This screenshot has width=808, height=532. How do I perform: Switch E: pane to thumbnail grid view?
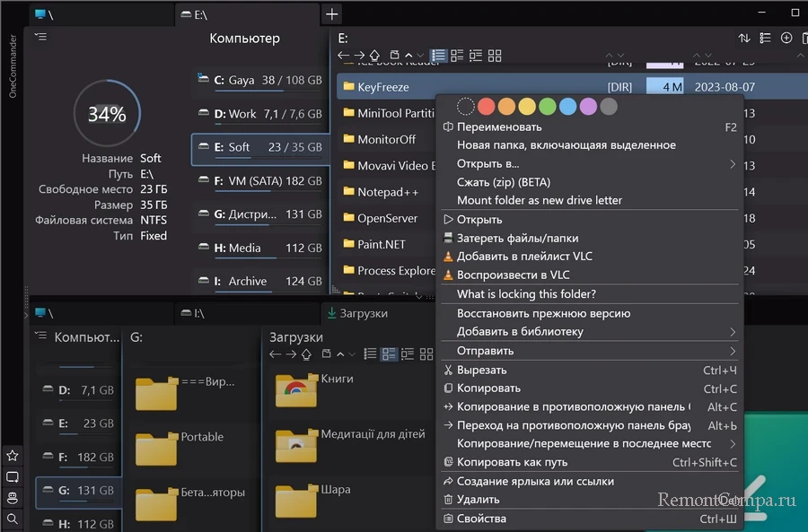click(x=494, y=56)
